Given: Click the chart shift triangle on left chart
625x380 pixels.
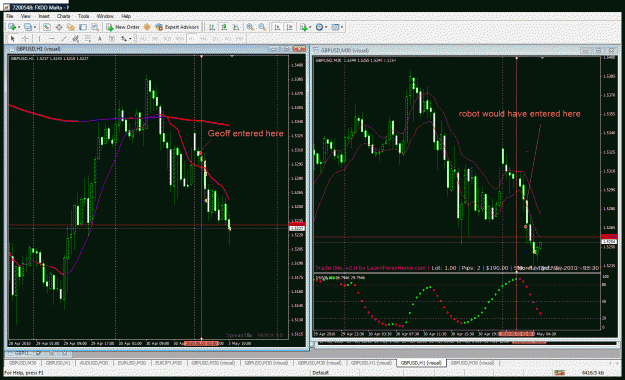Looking at the screenshot, I should 232,56.
